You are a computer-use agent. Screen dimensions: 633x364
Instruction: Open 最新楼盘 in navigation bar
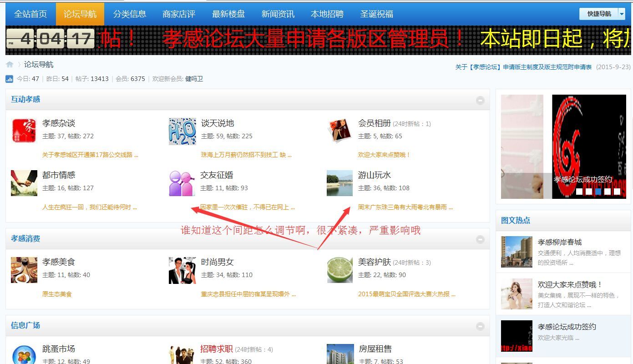coord(228,14)
